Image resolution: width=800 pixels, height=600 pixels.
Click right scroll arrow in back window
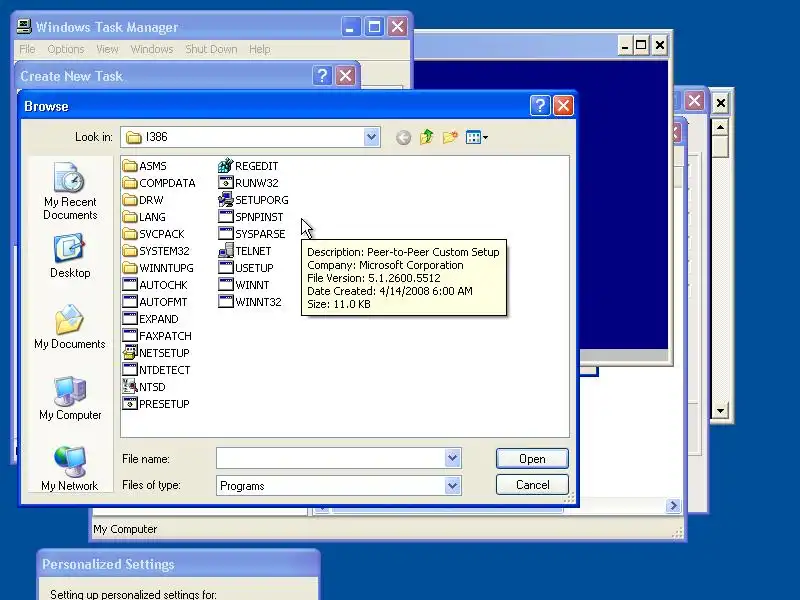click(673, 505)
